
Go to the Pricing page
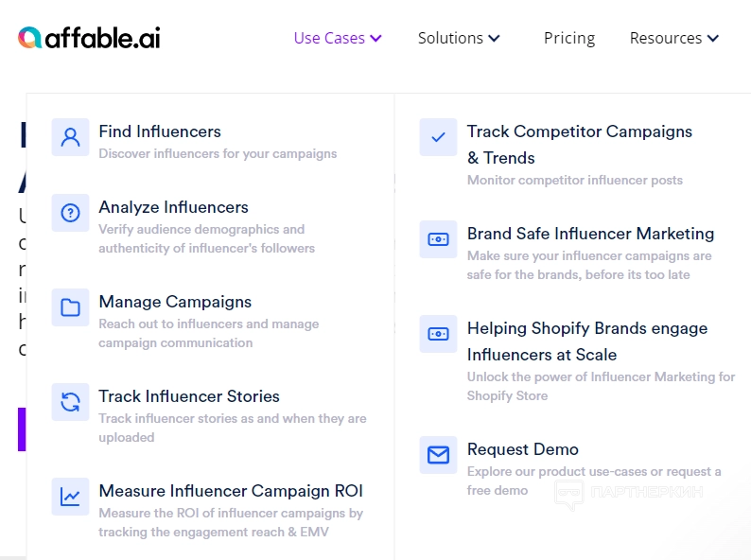pos(569,38)
